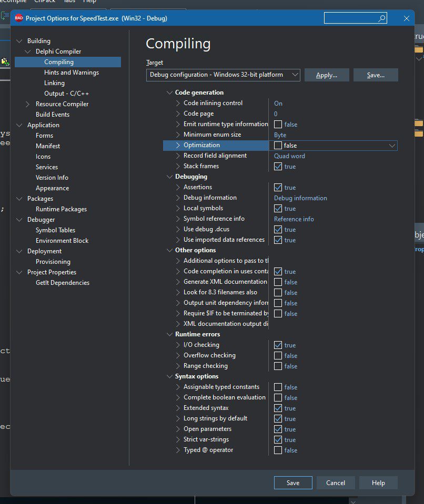Open the Optimization value dropdown arrow
The width and height of the screenshot is (424, 504).
coord(392,146)
